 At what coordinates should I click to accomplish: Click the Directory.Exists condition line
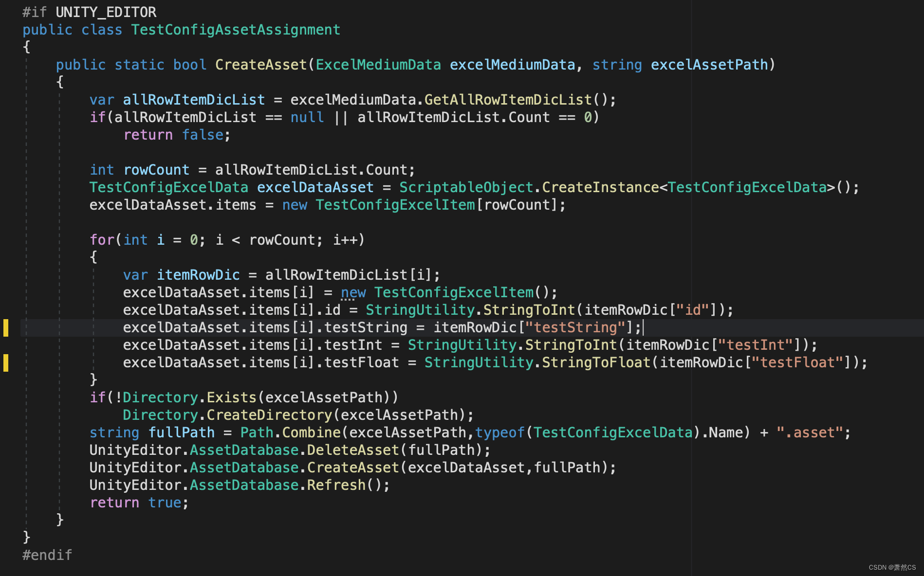[243, 397]
